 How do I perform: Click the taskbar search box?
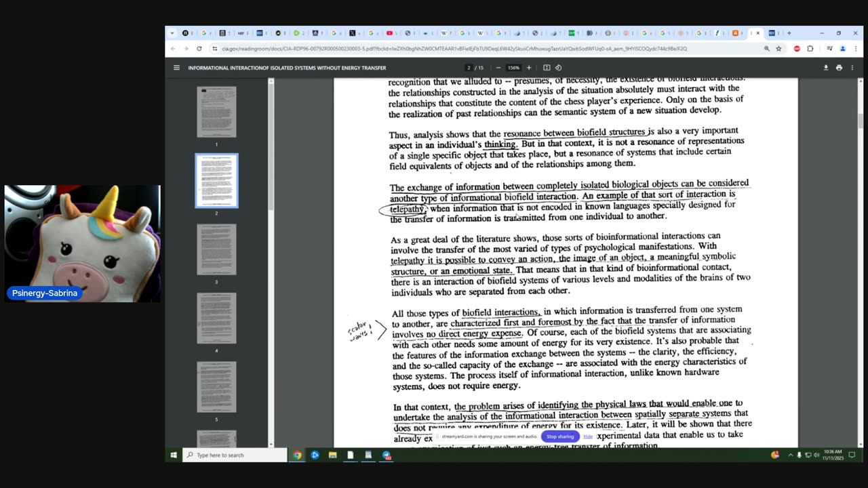[x=235, y=455]
